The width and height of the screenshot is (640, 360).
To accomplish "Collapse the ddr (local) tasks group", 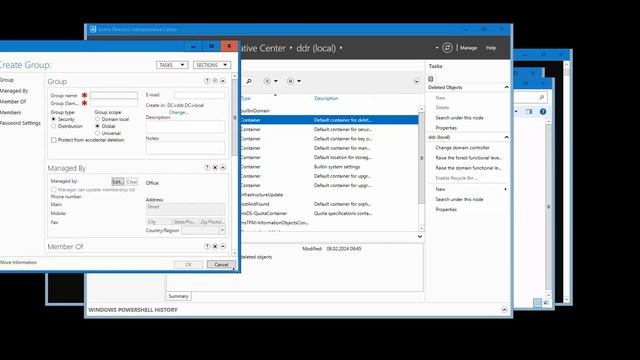I will 506,137.
